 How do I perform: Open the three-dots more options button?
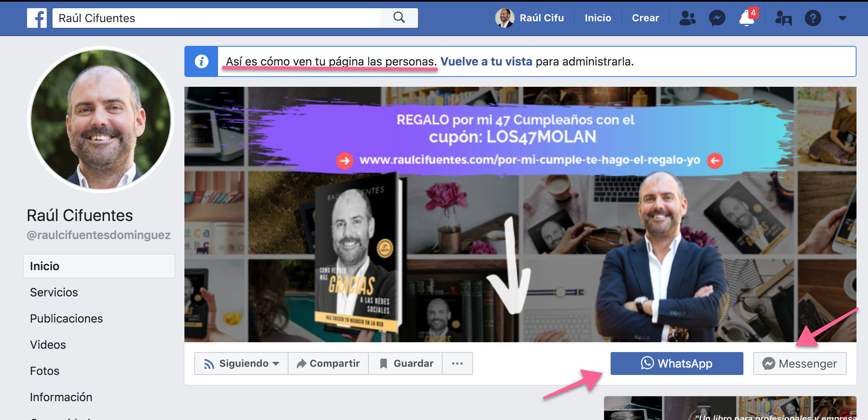tap(457, 364)
